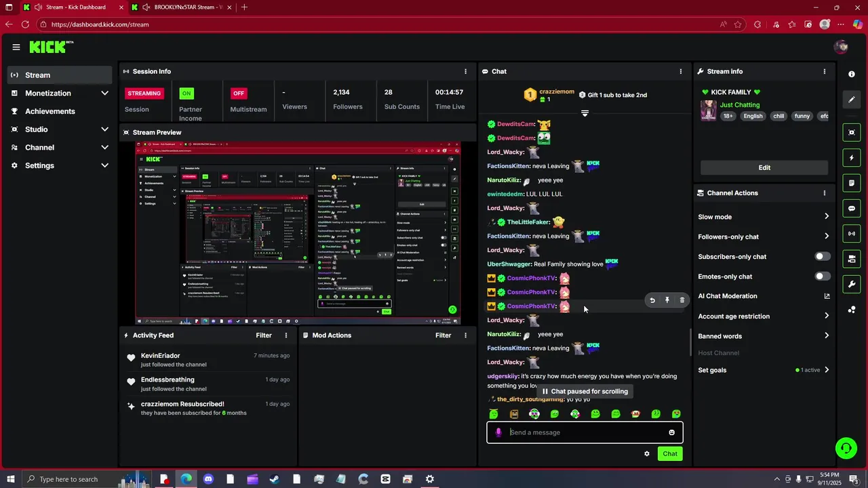Open Channel Actions three-dot options menu

click(x=825, y=193)
